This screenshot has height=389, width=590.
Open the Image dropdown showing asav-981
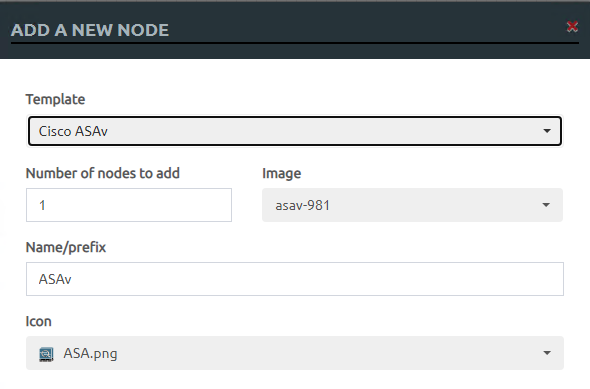pyautogui.click(x=412, y=205)
